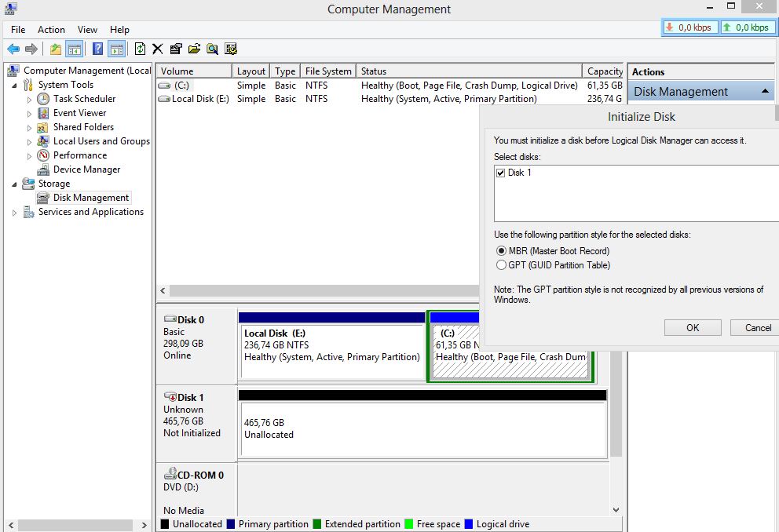
Task: Click the black Unallocated legend swatch
Action: [165, 524]
